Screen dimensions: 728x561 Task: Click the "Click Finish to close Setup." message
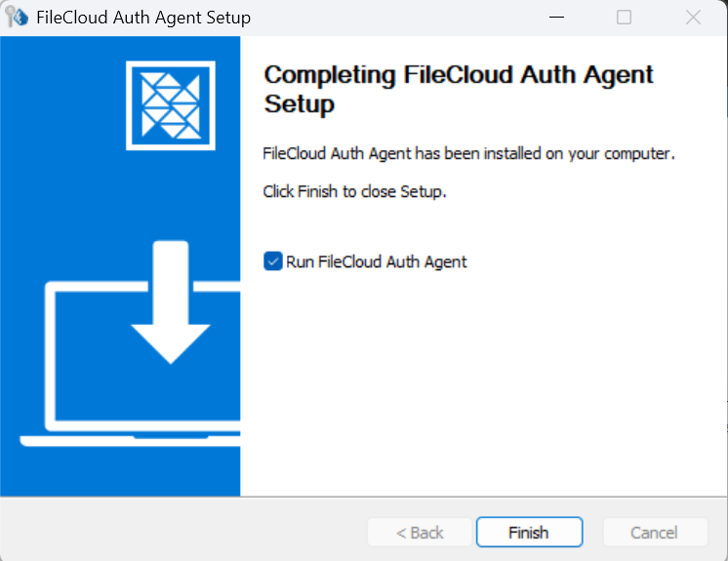click(x=354, y=192)
